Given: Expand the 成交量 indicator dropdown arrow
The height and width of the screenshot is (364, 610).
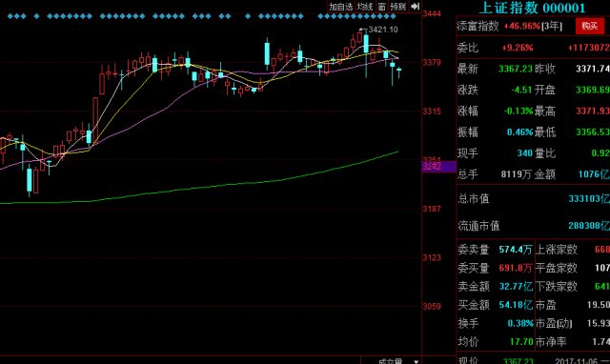Looking at the screenshot, I should pyautogui.click(x=417, y=361).
